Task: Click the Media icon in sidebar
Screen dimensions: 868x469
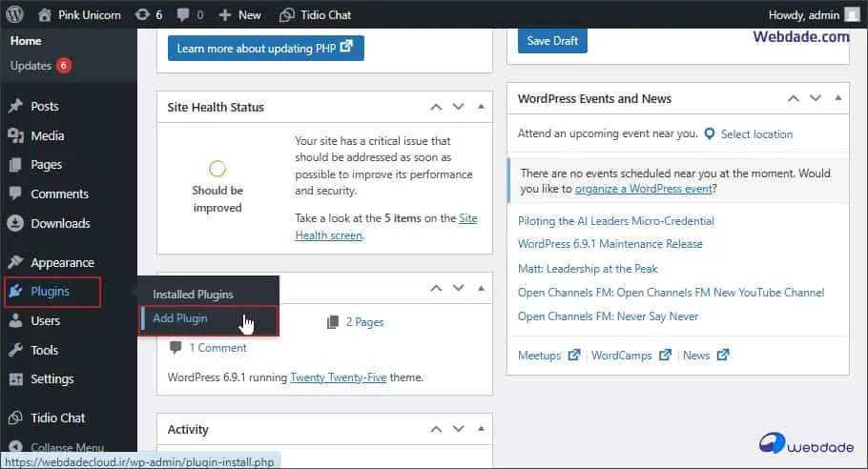Action: pyautogui.click(x=15, y=135)
